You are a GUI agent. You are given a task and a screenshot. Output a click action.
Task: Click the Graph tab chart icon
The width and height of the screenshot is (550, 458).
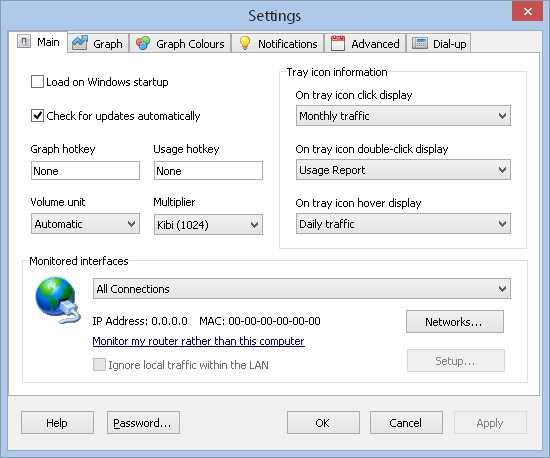pyautogui.click(x=80, y=43)
